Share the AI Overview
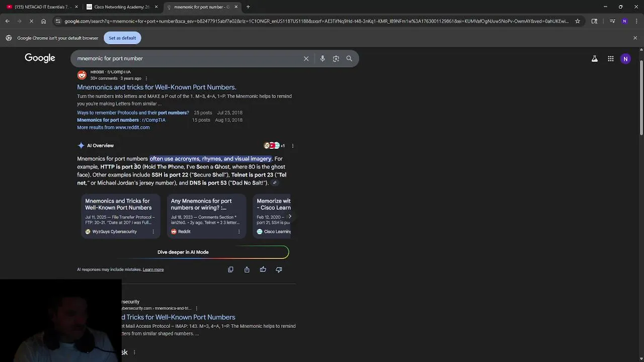Screen dimensions: 644x362 coord(247,269)
